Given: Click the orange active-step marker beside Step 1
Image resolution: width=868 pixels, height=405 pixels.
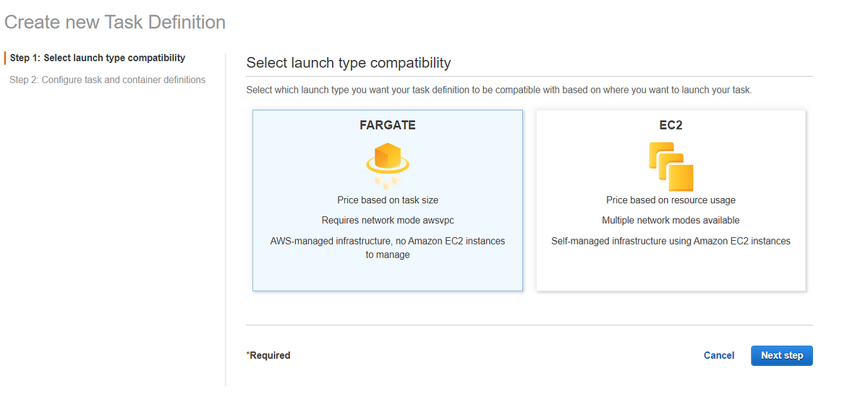Looking at the screenshot, I should (x=5, y=58).
